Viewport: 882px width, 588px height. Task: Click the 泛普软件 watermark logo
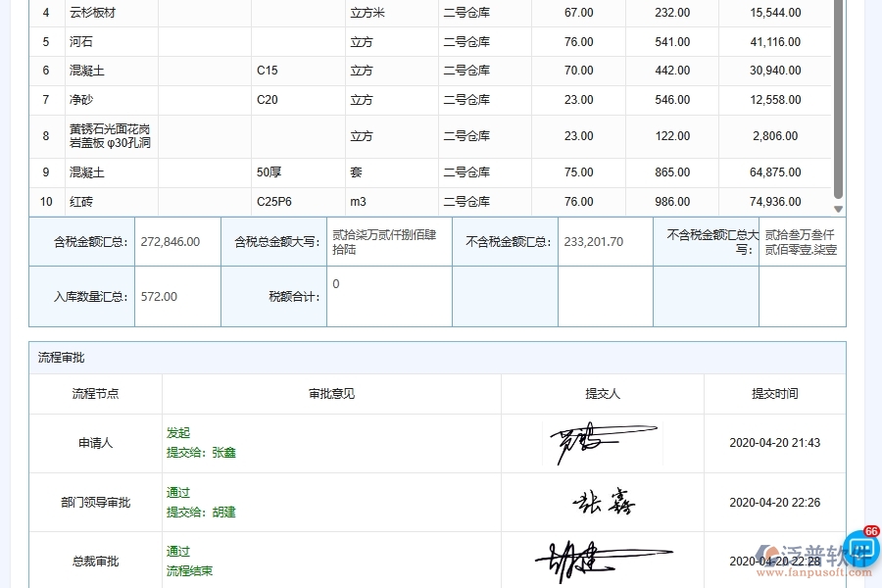point(811,552)
